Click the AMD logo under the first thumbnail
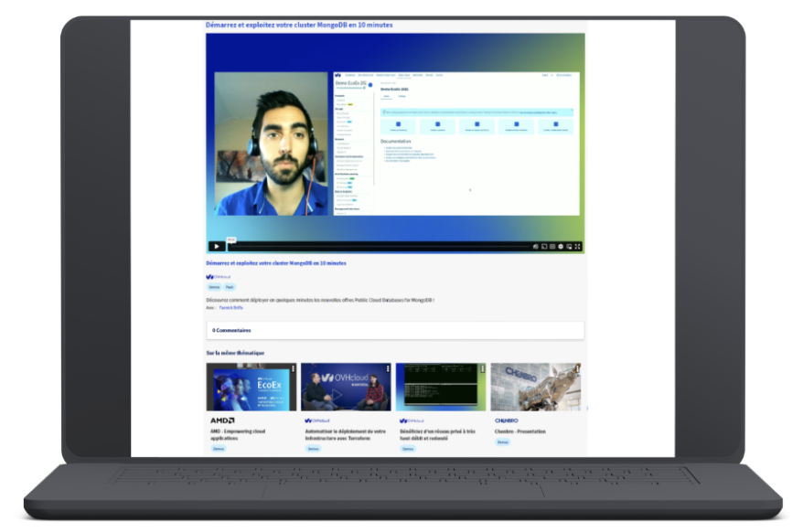 [x=222, y=420]
